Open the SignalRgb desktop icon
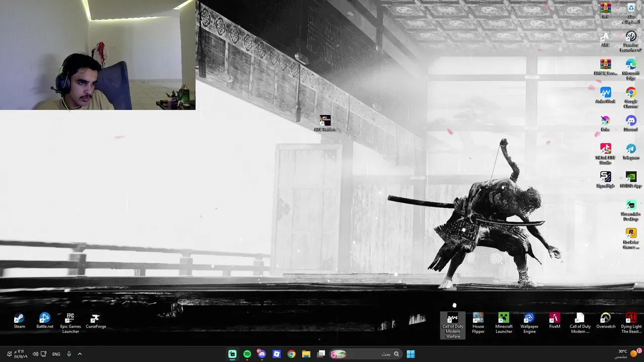The width and height of the screenshot is (644, 362). (x=605, y=179)
